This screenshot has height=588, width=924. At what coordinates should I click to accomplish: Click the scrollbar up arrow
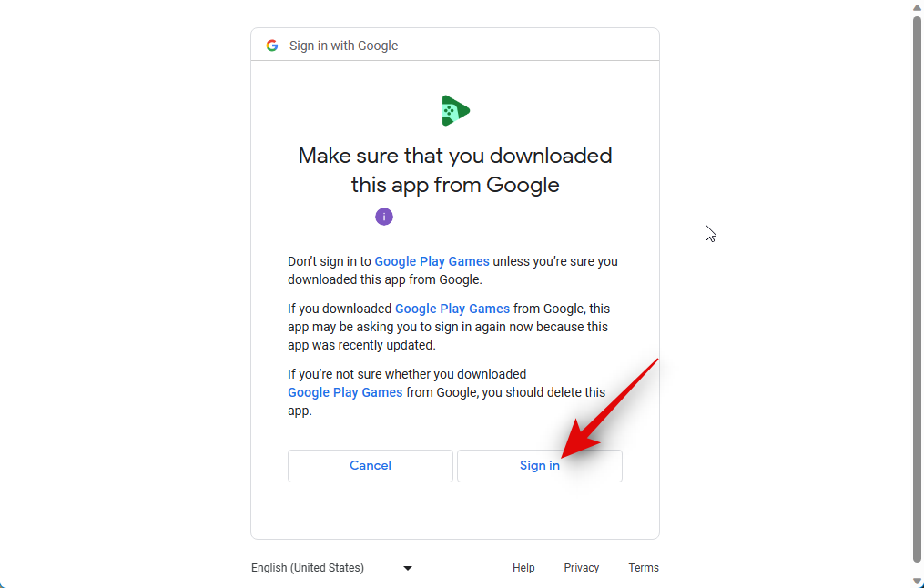917,7
